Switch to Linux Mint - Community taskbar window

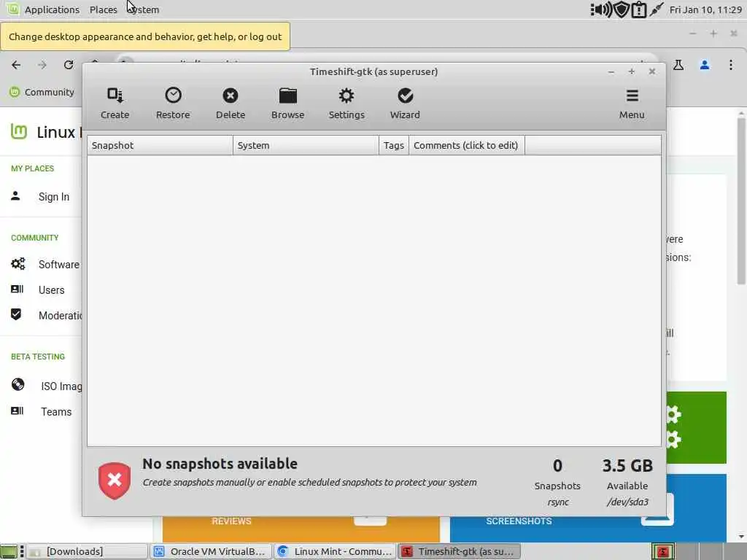(x=336, y=551)
